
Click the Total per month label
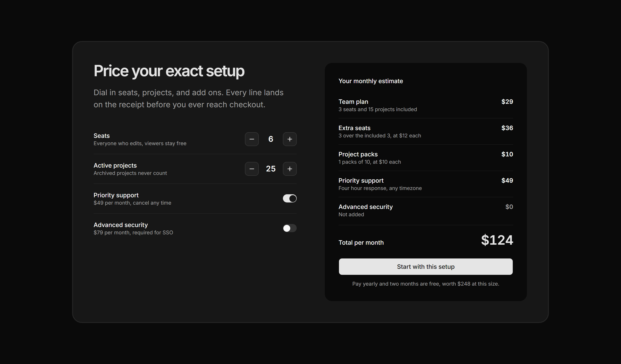pyautogui.click(x=361, y=243)
